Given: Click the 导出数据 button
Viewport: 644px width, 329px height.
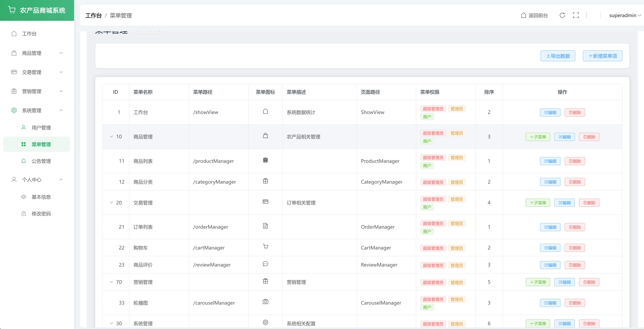Looking at the screenshot, I should [558, 56].
